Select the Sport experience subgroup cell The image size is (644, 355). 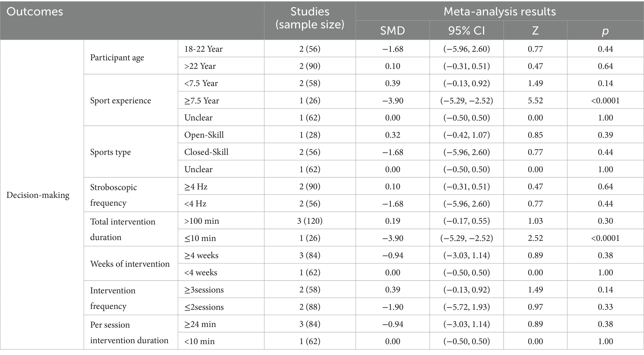[121, 101]
